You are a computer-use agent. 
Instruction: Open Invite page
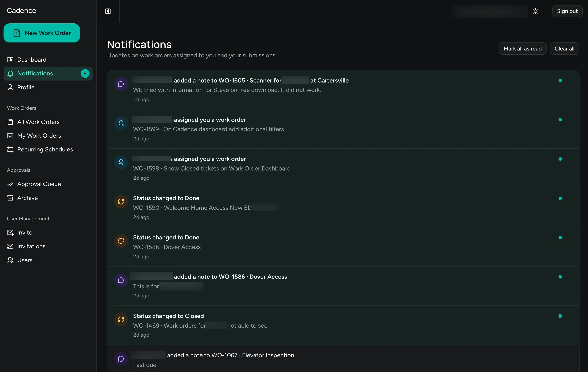coord(48,233)
